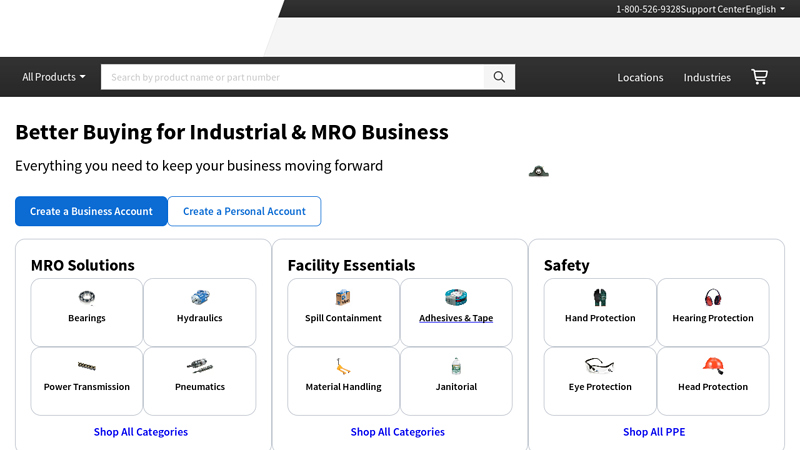Open the English language dropdown
This screenshot has height=450, width=800.
click(765, 9)
